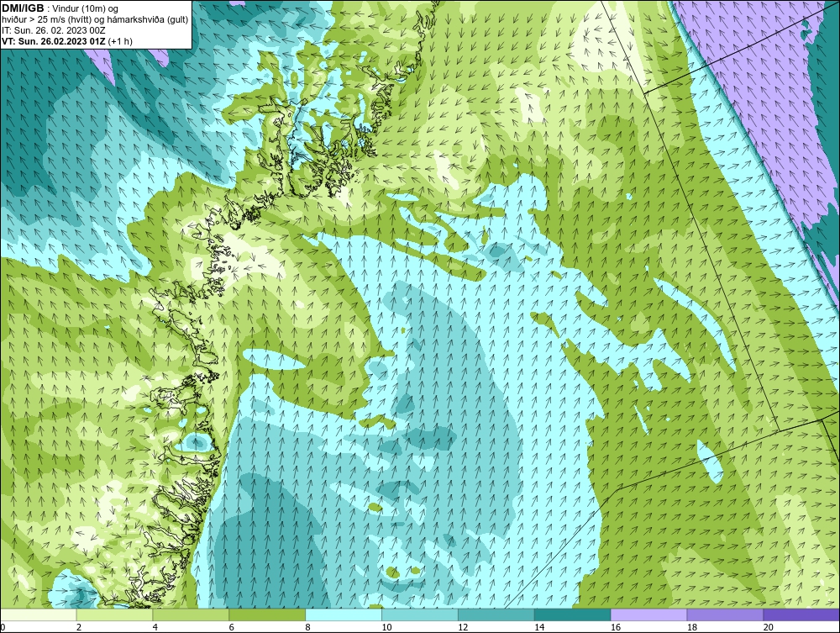Viewport: 840px width, 633px height.
Task: Click the 0–2 m/s palest legend swatch
Action: [x=39, y=615]
